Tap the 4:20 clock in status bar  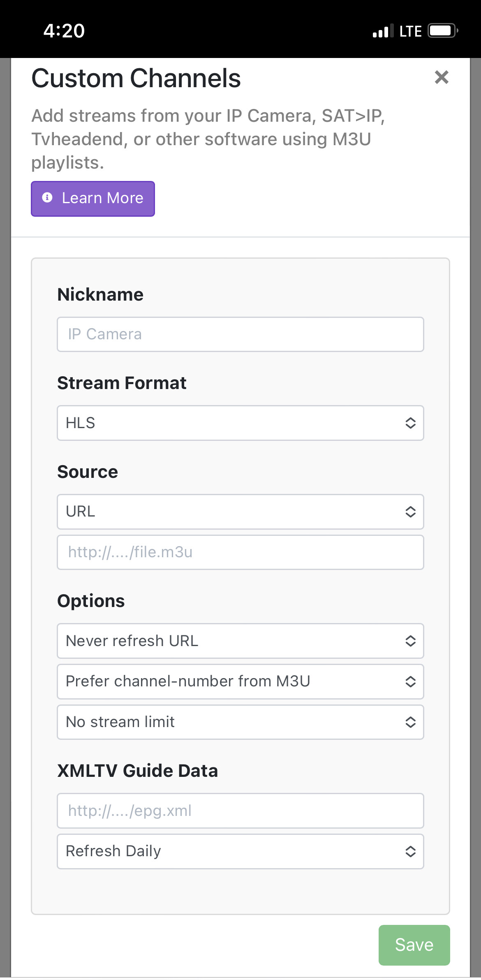pos(64,31)
